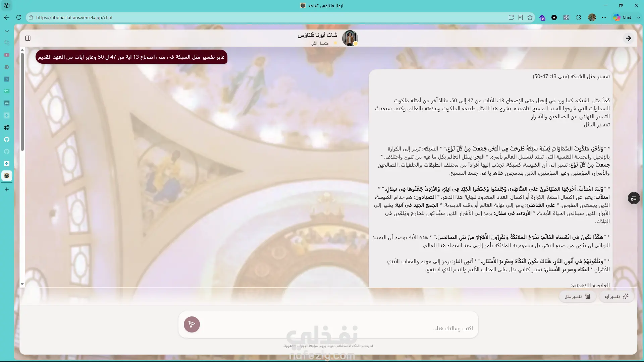Image resolution: width=644 pixels, height=362 pixels.
Task: Switch to the globe icon vertical tab
Action: point(7,127)
